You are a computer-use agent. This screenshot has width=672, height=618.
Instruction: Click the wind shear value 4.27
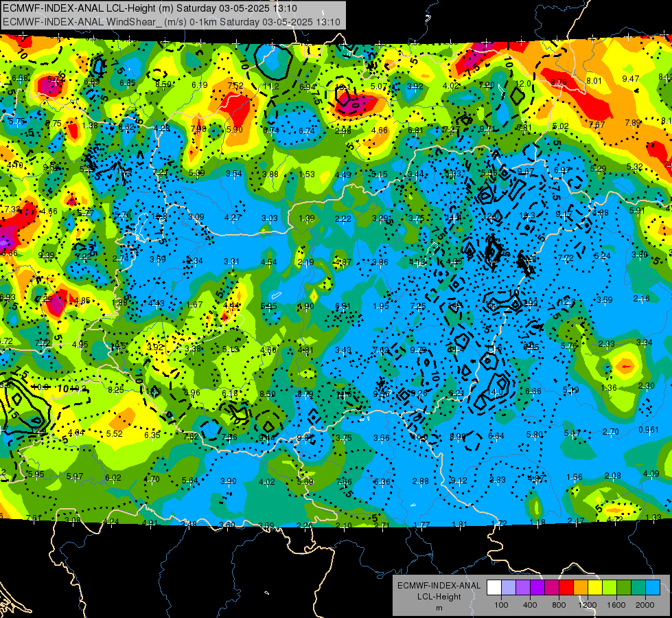(233, 218)
